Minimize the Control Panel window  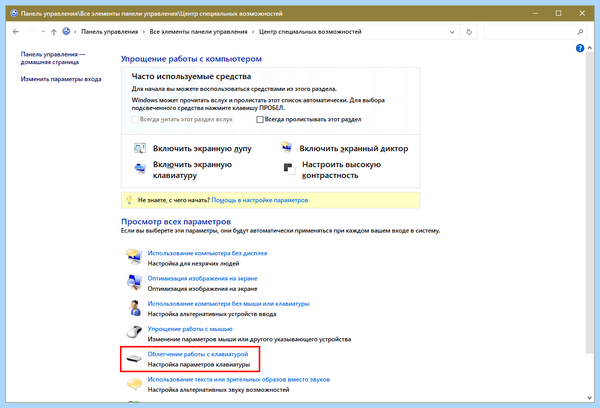pos(535,13)
